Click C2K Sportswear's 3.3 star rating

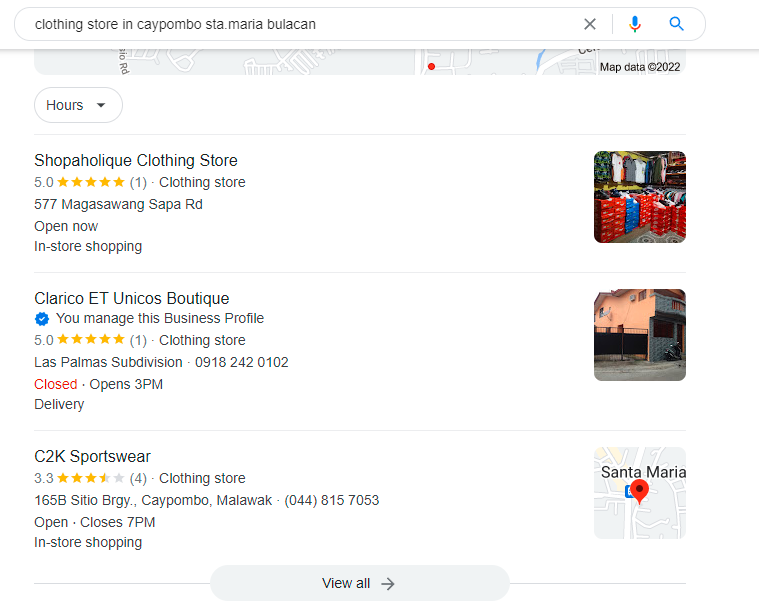(x=91, y=479)
